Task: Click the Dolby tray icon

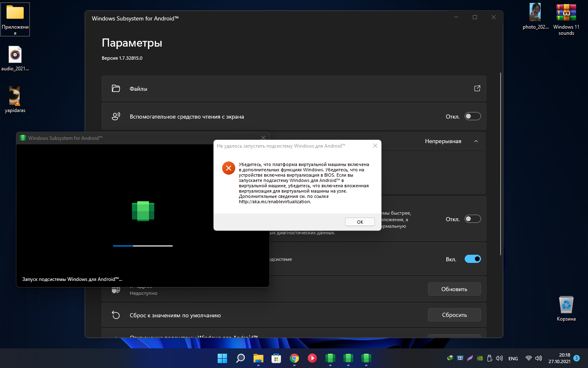Action: click(x=460, y=358)
